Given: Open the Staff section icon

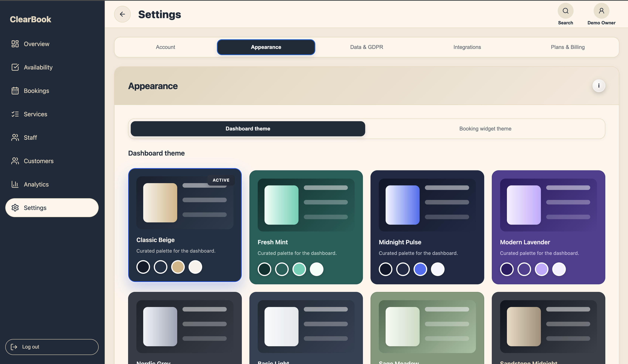Looking at the screenshot, I should (x=15, y=137).
